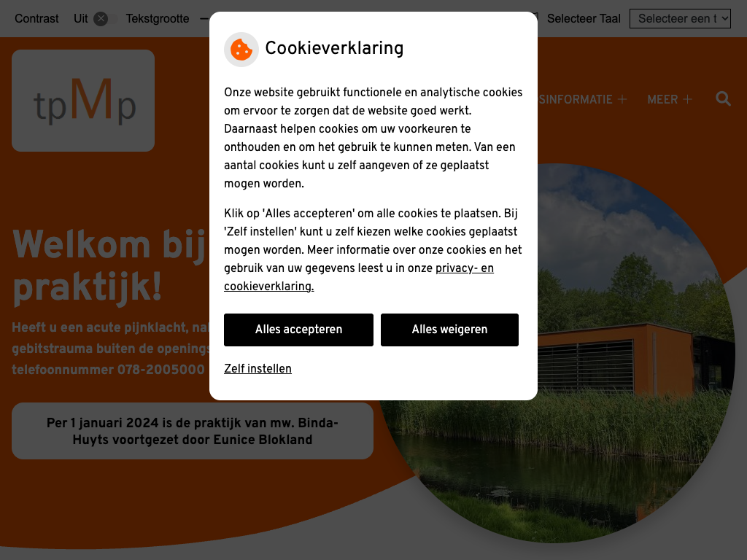Click Alles accepteren button
Viewport: 747px width, 560px height.
[298, 330]
